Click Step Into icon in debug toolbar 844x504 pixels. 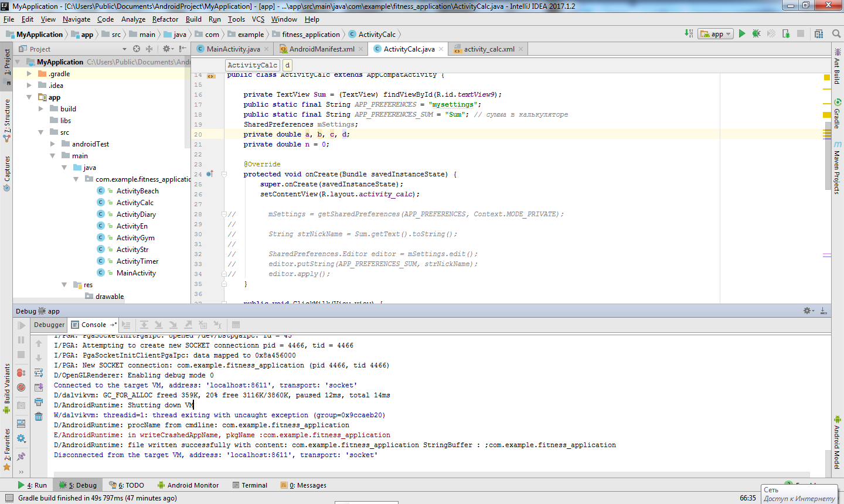pos(158,325)
